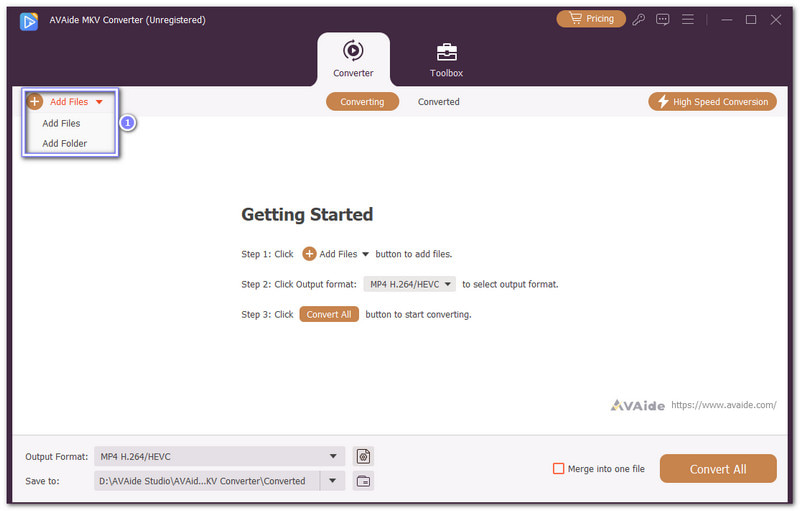Viewport: 800px width, 511px height.
Task: Click Add Files button in Step 1
Action: [x=335, y=254]
